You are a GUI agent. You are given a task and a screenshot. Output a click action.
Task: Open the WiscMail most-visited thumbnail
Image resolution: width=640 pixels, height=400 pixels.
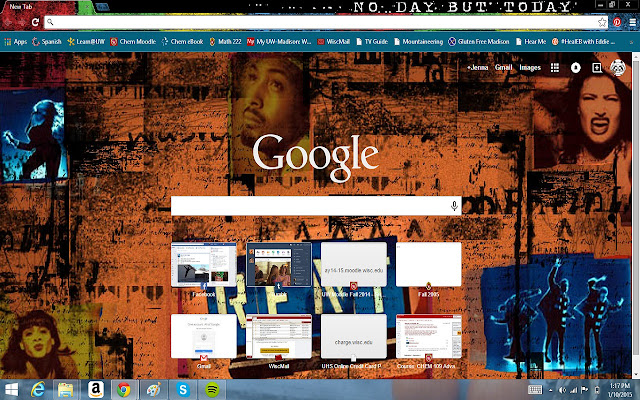pyautogui.click(x=279, y=337)
